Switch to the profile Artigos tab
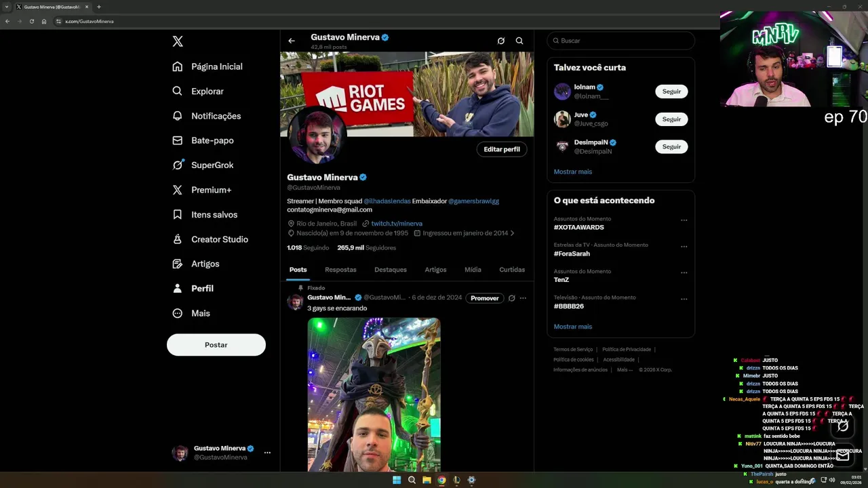This screenshot has height=488, width=868. tap(435, 270)
